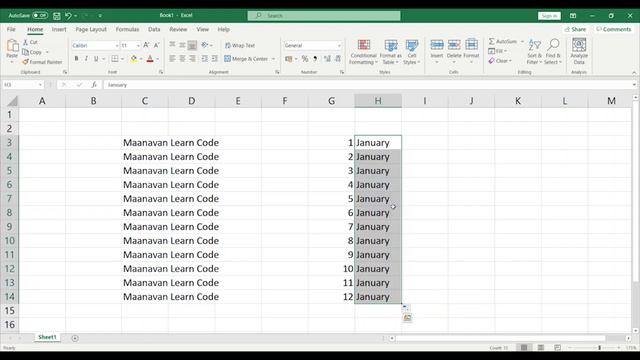Open the Insert tab
The image size is (640, 360).
tap(59, 29)
